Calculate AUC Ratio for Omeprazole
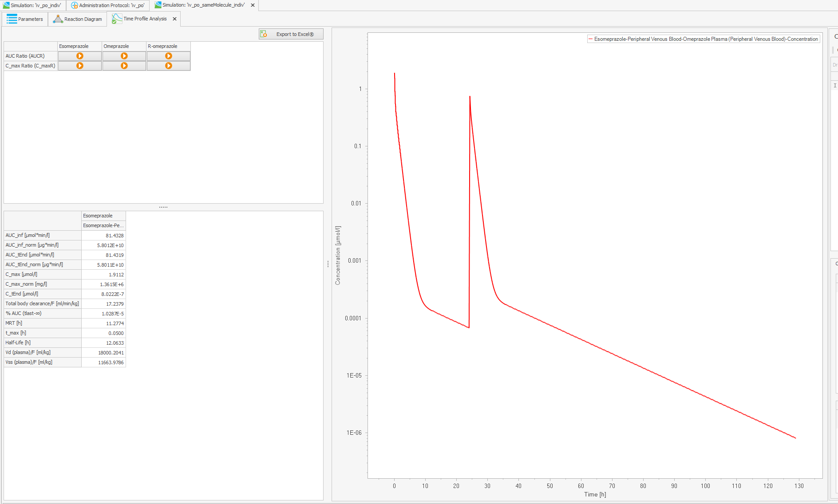 tap(124, 56)
